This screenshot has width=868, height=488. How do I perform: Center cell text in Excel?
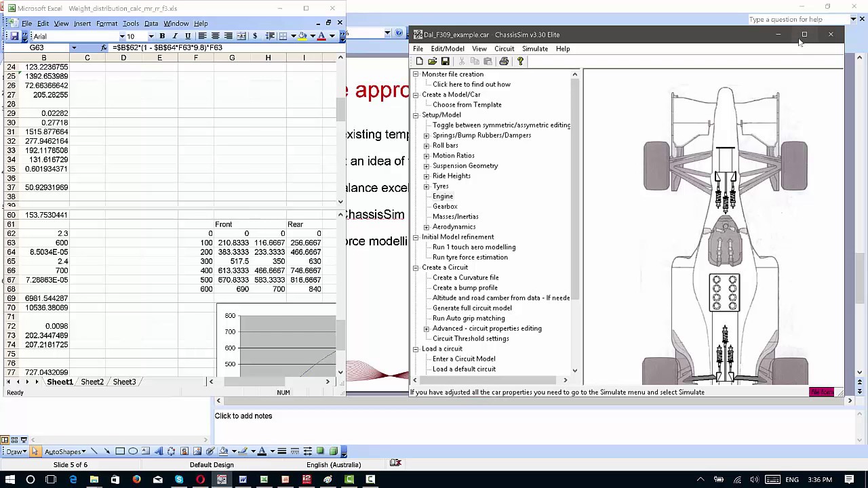point(215,36)
